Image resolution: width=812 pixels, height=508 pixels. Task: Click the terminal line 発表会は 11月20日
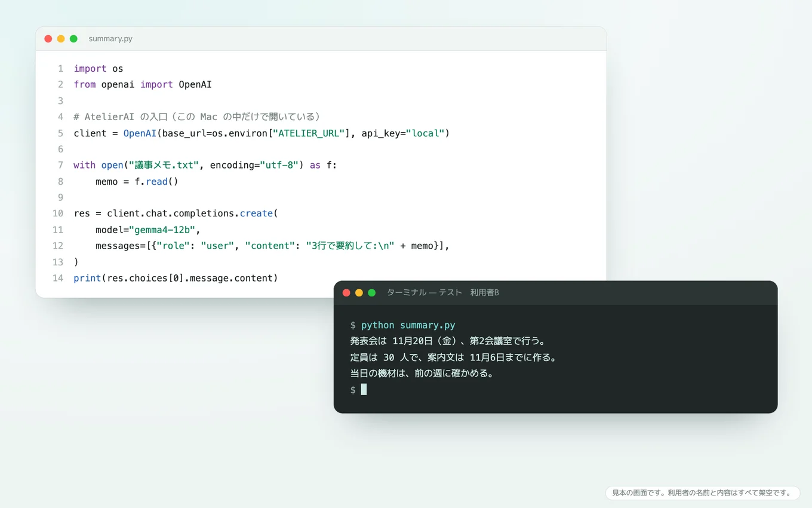click(448, 342)
